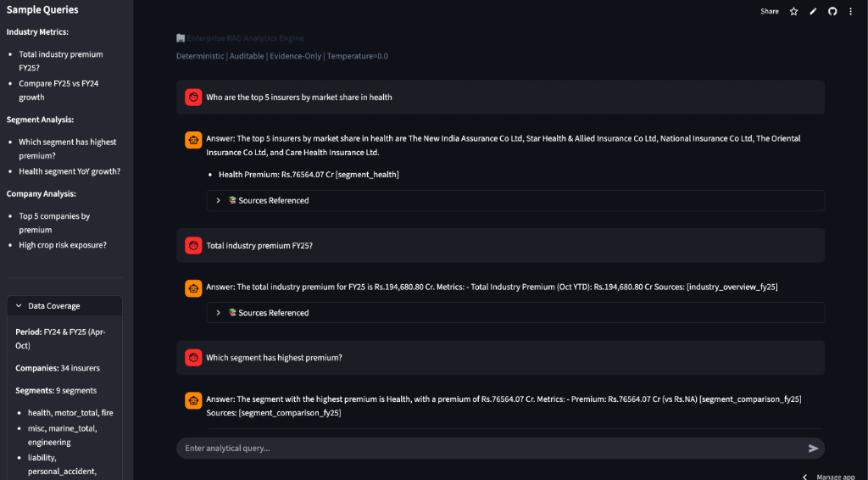The width and height of the screenshot is (868, 480).
Task: Click the pencil edit icon
Action: (813, 11)
